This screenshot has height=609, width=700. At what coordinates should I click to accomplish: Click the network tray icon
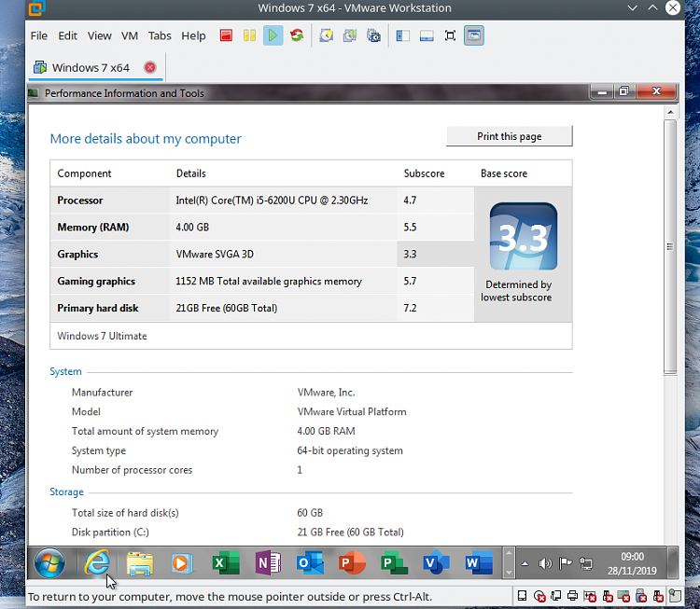[x=586, y=563]
